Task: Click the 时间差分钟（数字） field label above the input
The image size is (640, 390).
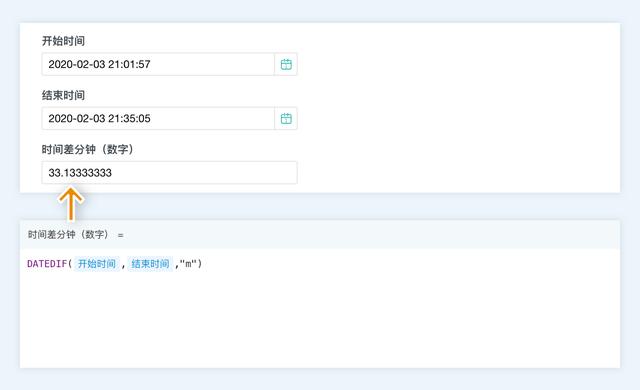Action: pos(87,149)
